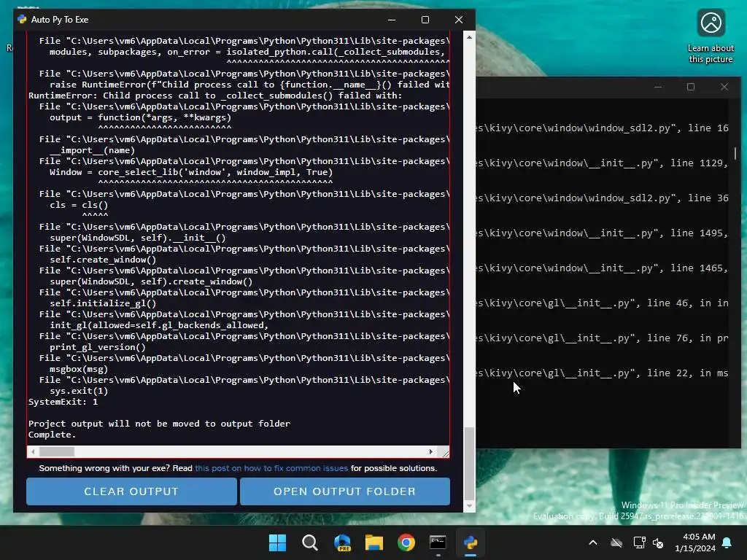747x560 pixels.
Task: Open the 'how to fix common issues' link
Action: pyautogui.click(x=271, y=468)
